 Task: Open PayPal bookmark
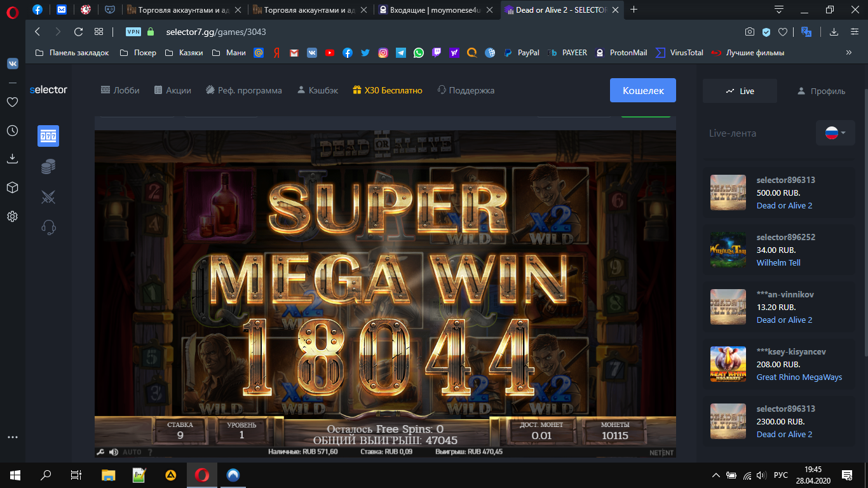(522, 53)
